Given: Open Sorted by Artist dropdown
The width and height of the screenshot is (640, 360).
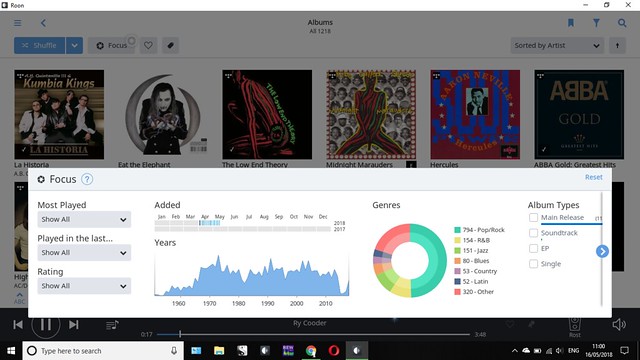Looking at the screenshot, I should 557,45.
